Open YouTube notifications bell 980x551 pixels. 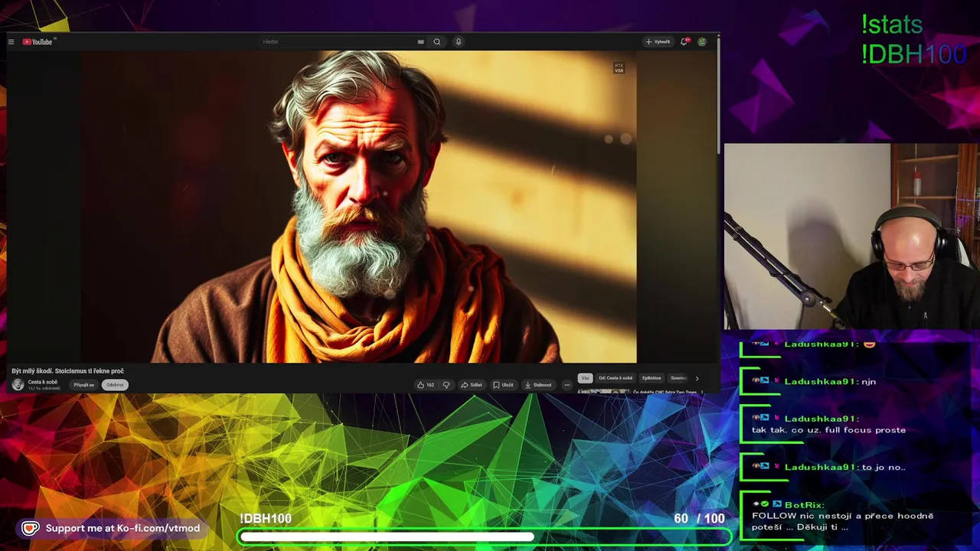(x=684, y=42)
